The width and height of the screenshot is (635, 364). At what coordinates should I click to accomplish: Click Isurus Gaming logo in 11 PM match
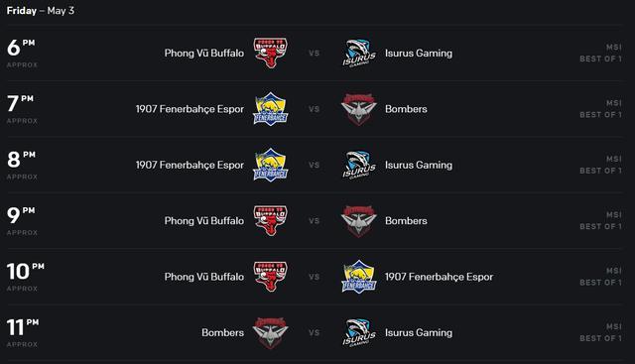(x=359, y=333)
